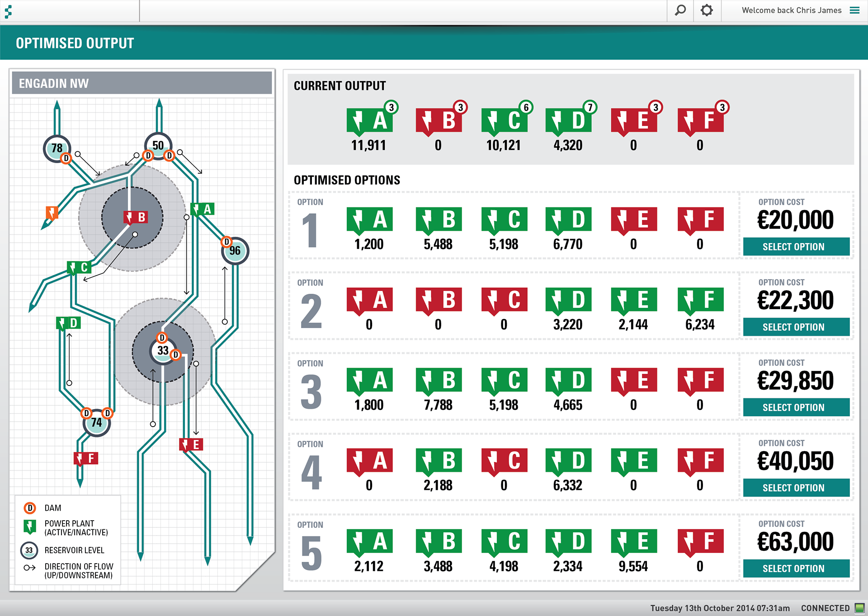Select power plant B on the map

point(135,217)
